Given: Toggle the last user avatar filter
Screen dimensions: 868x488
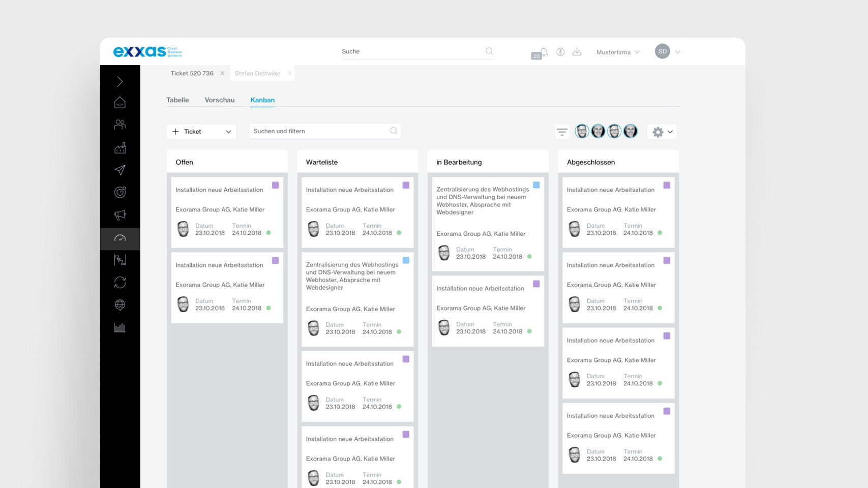Looking at the screenshot, I should coord(631,132).
